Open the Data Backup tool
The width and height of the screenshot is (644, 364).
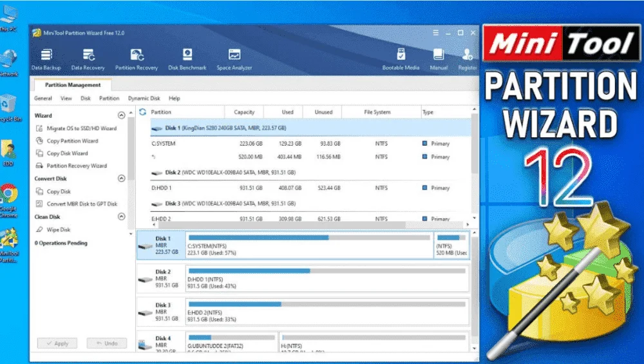[x=46, y=59]
